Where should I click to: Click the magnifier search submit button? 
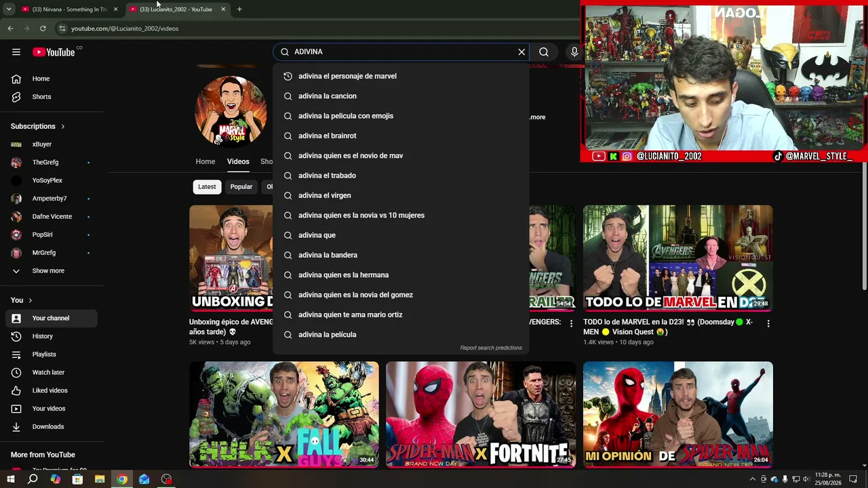coord(544,52)
